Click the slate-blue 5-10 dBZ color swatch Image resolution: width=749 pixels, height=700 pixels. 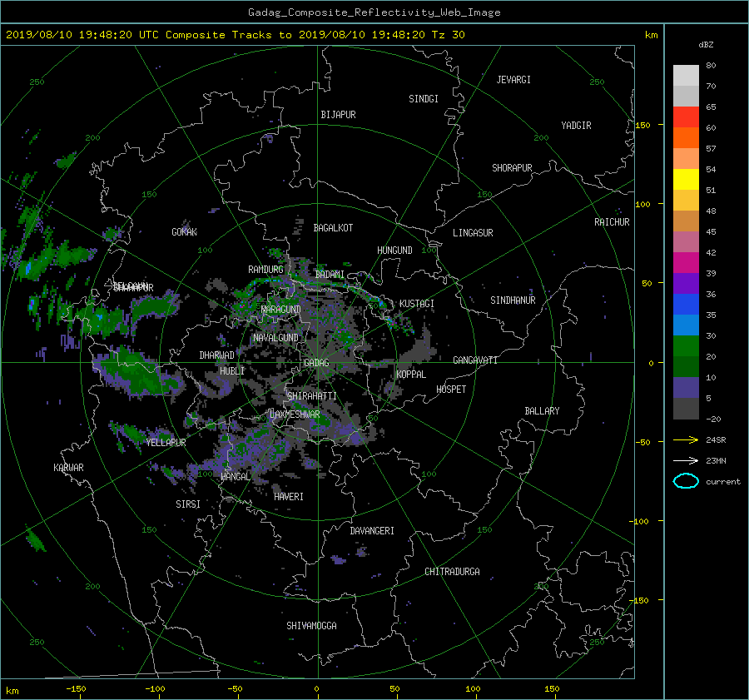tap(686, 388)
